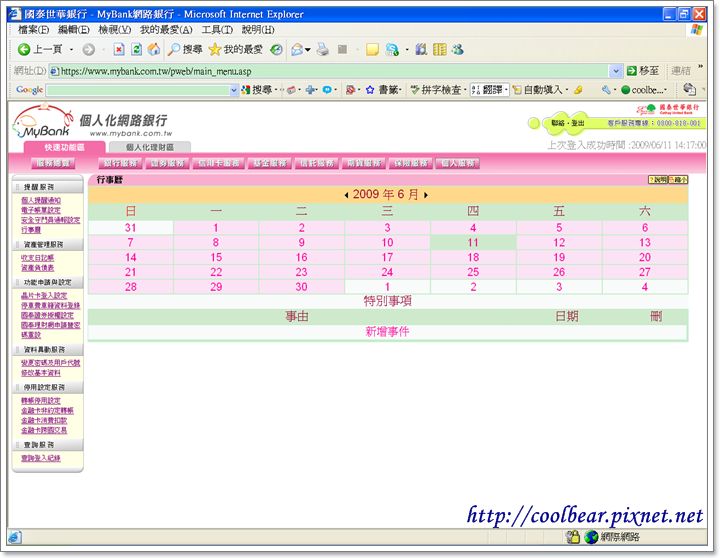Click the Google toolbar 搜尋 button

[x=257, y=90]
